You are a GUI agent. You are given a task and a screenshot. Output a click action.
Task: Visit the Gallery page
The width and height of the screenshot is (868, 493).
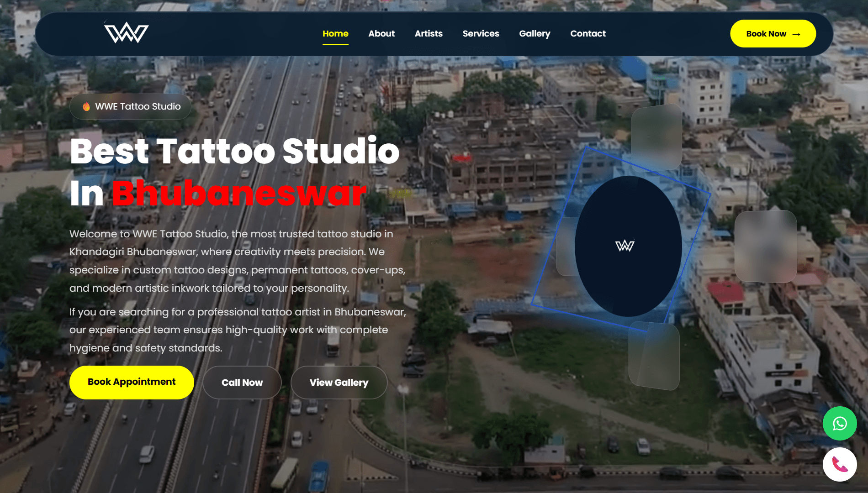tap(535, 34)
